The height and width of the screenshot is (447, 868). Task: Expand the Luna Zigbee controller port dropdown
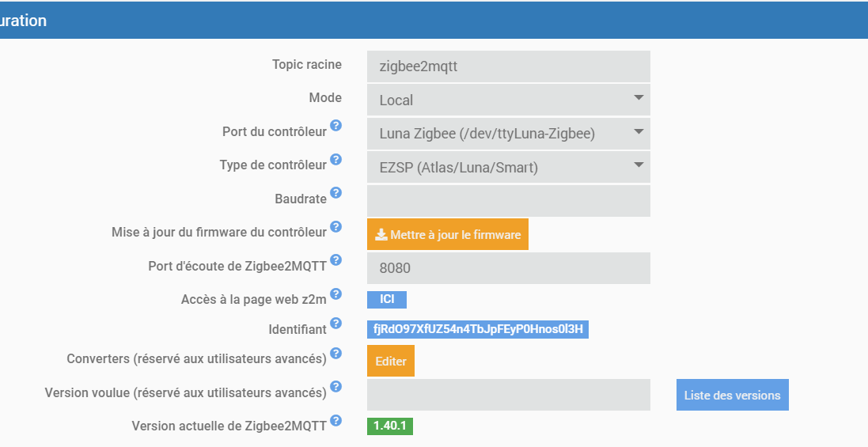point(508,134)
